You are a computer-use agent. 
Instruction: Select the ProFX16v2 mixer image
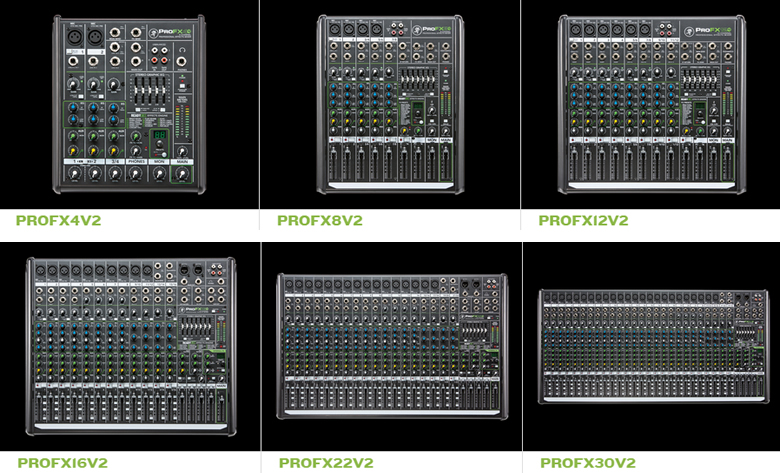[131, 346]
